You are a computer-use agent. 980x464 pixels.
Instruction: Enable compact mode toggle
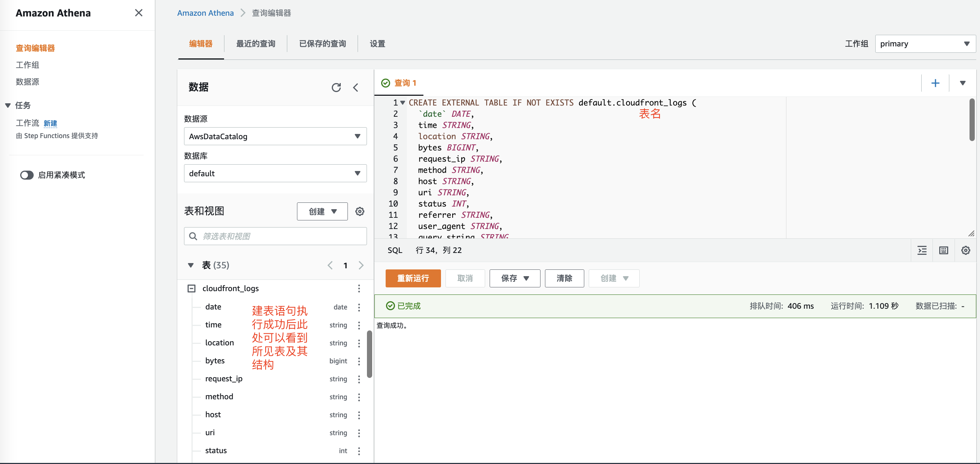(x=27, y=175)
